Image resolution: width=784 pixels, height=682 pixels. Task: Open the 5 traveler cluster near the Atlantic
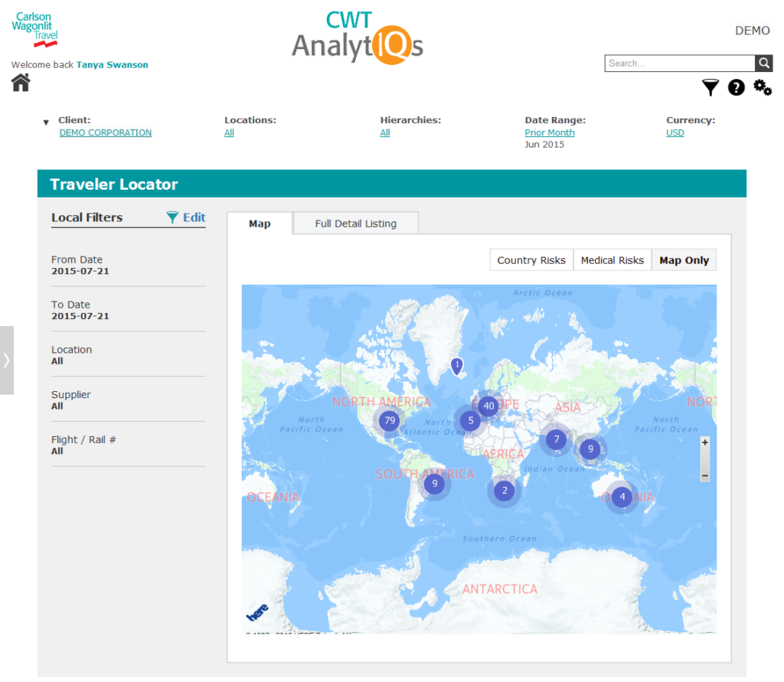pos(471,420)
